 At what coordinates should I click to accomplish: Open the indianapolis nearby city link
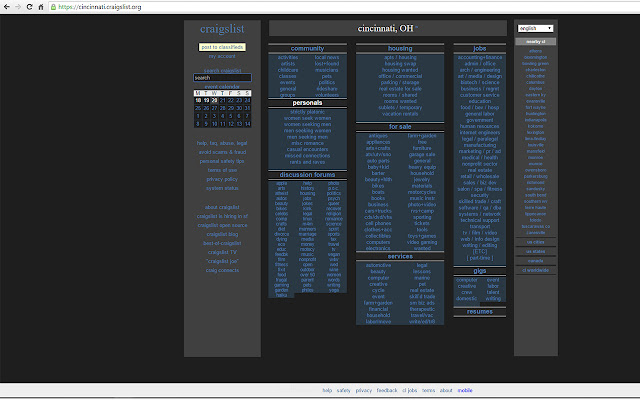pos(535,120)
